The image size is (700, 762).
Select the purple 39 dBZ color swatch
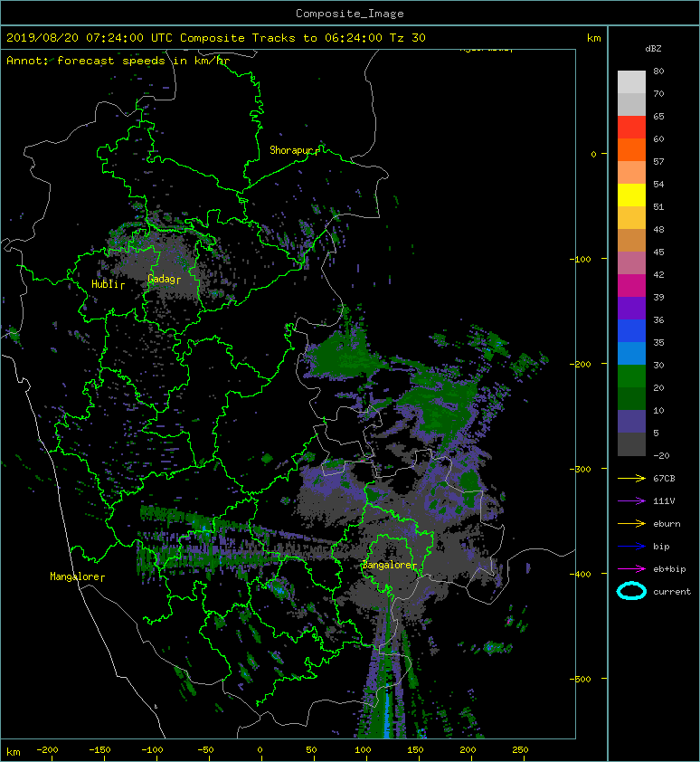[631, 309]
